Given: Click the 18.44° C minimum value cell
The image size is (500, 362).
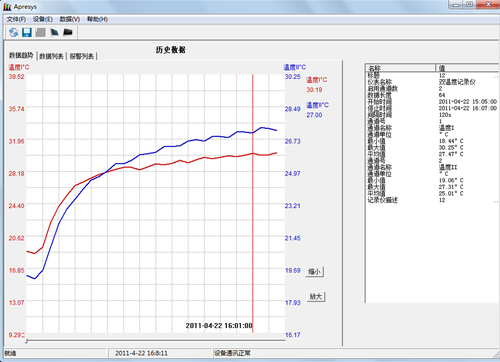Looking at the screenshot, I should 451,141.
